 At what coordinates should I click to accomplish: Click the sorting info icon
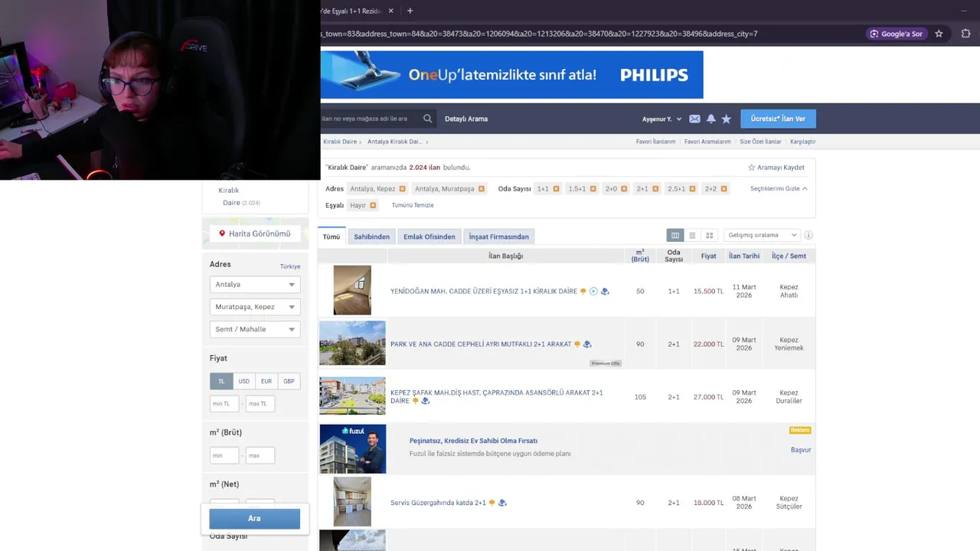coord(808,236)
